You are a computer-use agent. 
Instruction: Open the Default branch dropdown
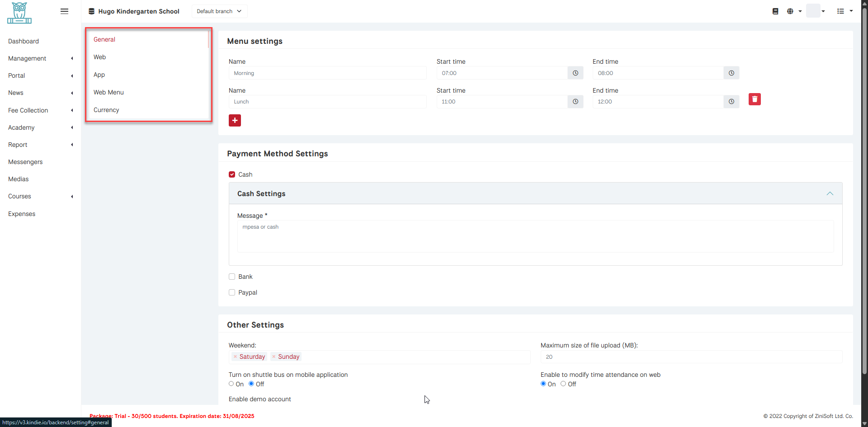click(219, 11)
